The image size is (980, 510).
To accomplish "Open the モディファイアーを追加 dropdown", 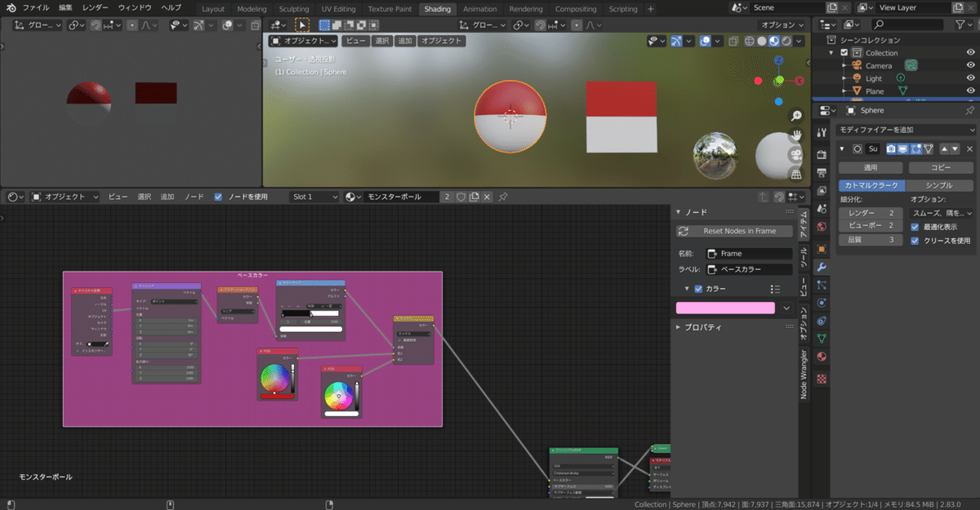I will (906, 130).
